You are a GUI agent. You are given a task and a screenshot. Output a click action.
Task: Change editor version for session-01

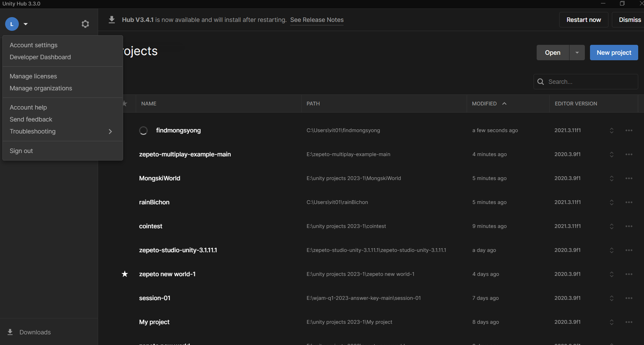[612, 298]
